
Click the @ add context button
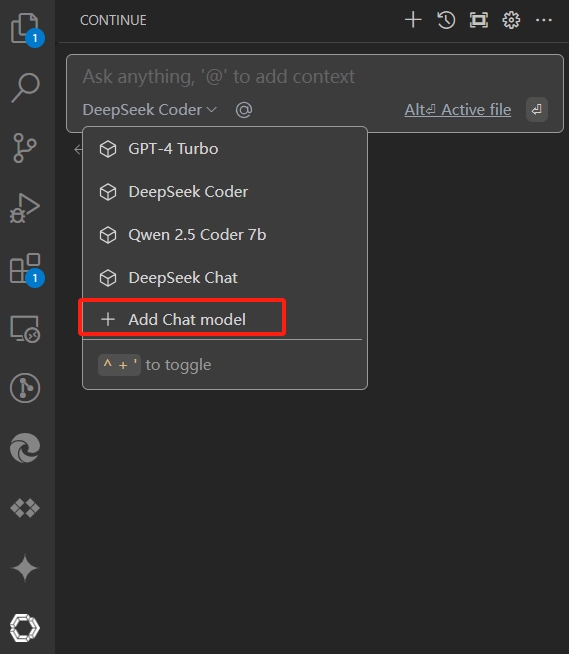click(x=244, y=110)
